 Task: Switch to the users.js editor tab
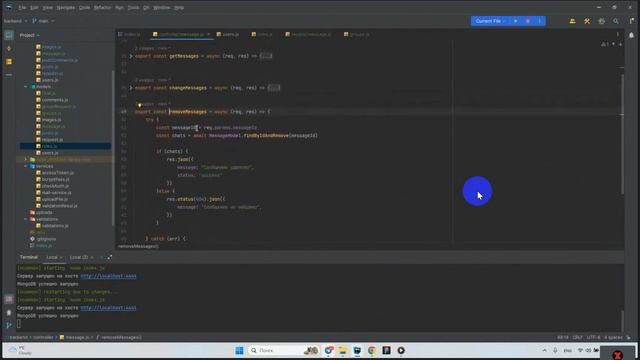[228, 35]
